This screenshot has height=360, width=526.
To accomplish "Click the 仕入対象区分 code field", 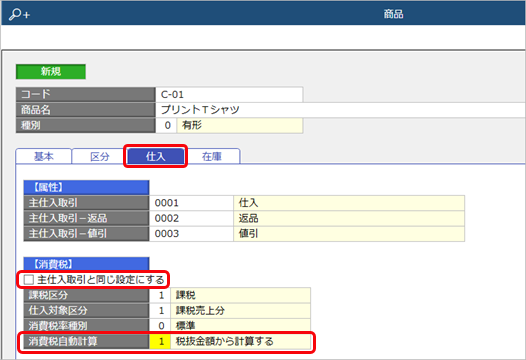I will point(160,311).
